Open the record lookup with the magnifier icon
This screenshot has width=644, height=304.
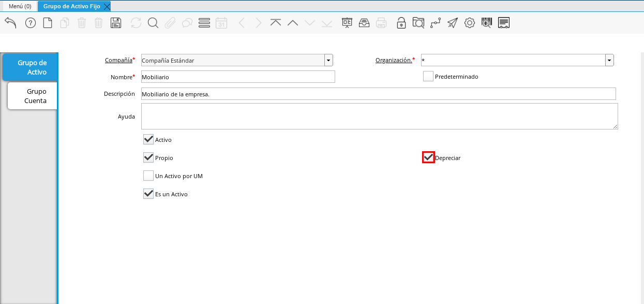click(x=153, y=22)
